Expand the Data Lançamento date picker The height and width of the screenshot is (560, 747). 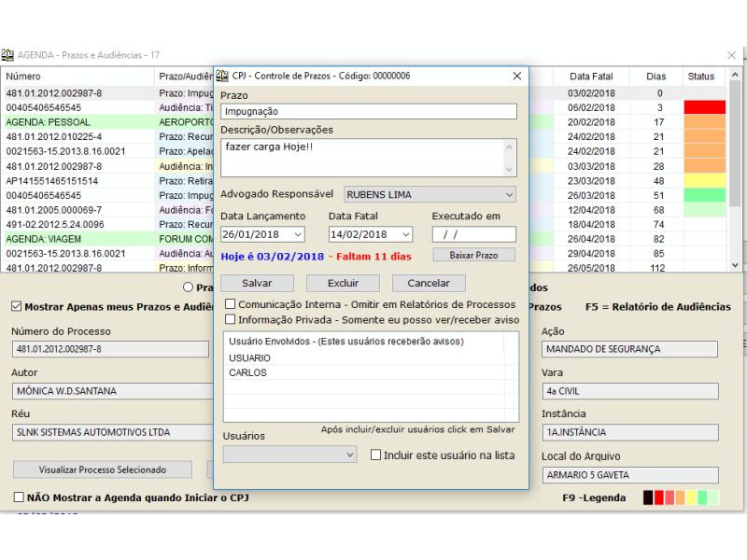[x=297, y=234]
